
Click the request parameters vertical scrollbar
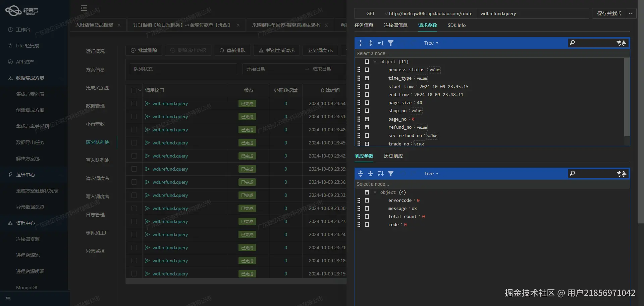(627, 97)
